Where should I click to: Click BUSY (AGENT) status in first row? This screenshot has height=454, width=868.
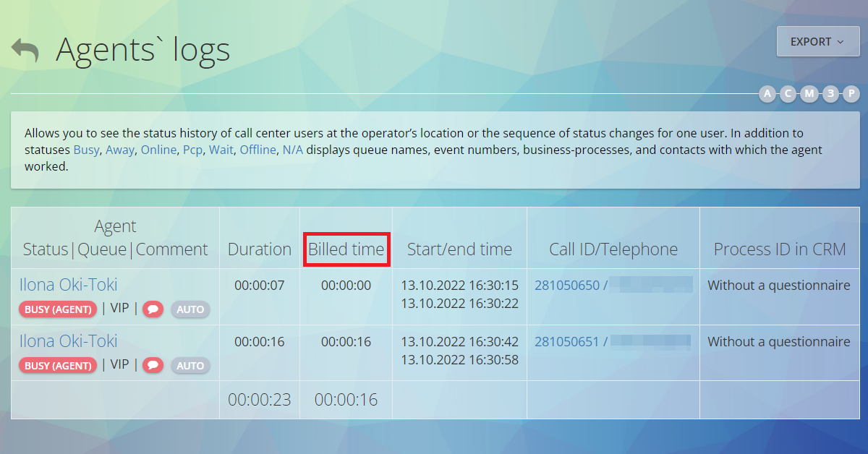pos(58,309)
